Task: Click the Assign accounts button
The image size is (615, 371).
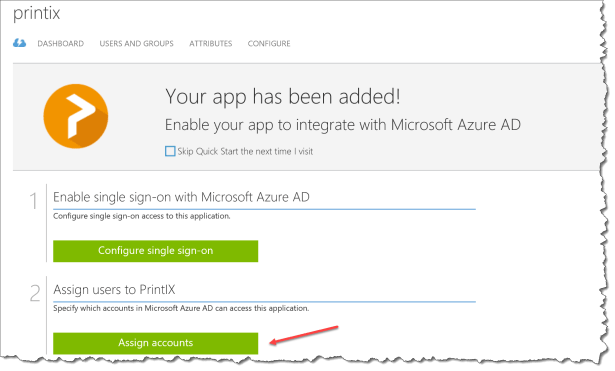Action: [156, 343]
